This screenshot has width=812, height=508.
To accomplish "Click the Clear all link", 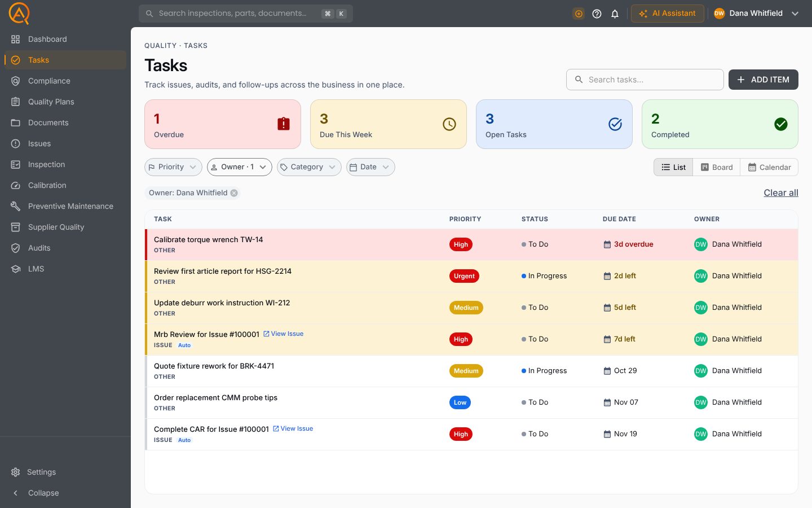I will [x=781, y=193].
